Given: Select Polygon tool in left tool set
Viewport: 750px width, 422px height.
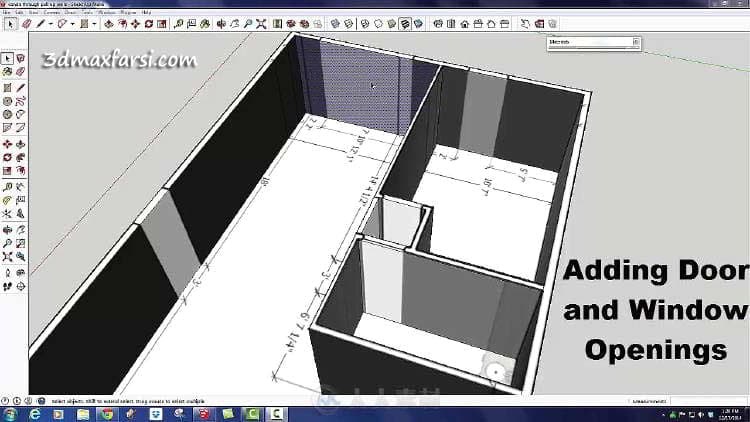Looking at the screenshot, I should pos(7,115).
